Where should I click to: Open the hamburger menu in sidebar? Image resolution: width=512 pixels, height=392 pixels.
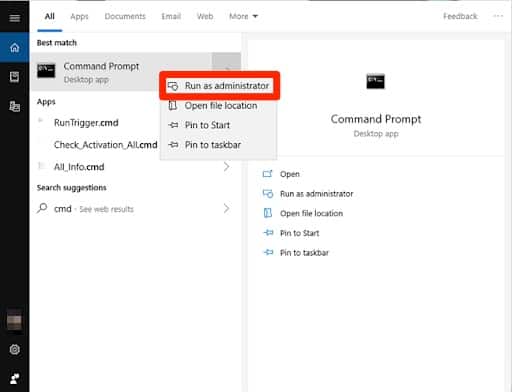(x=14, y=17)
